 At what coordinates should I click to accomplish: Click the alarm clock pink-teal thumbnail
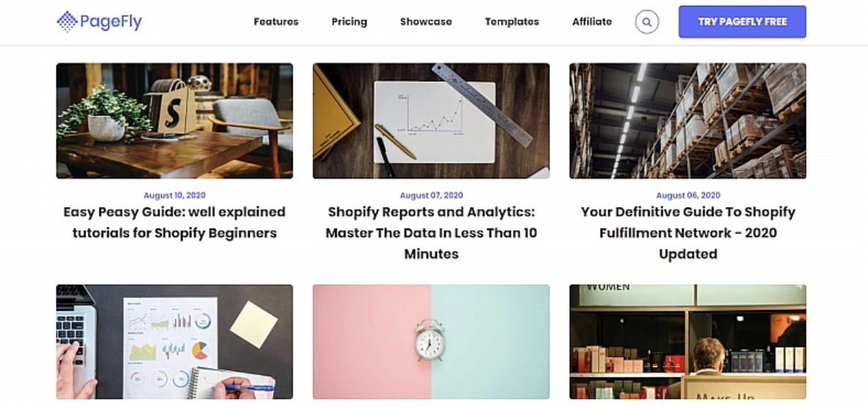point(431,341)
